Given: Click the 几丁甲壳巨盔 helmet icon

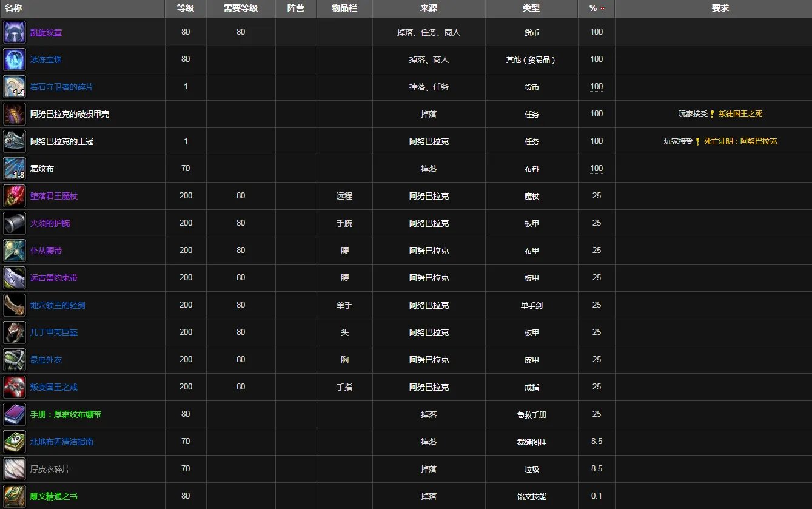Looking at the screenshot, I should click(x=15, y=332).
